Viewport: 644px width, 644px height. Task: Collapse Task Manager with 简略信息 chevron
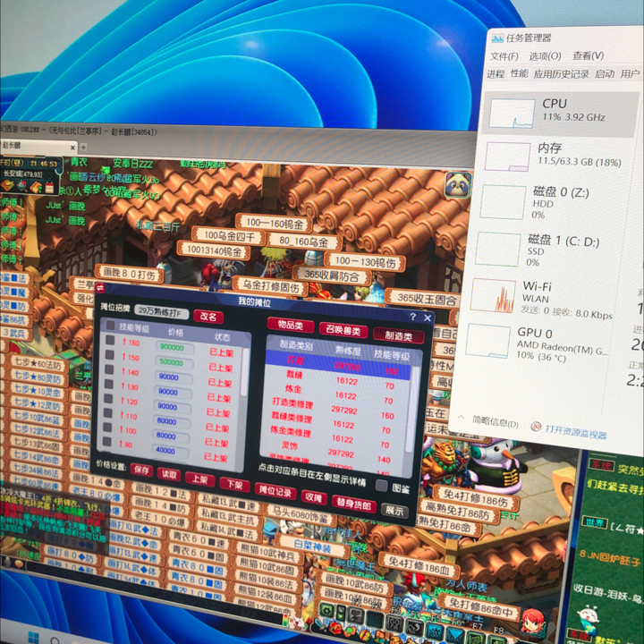(x=461, y=418)
